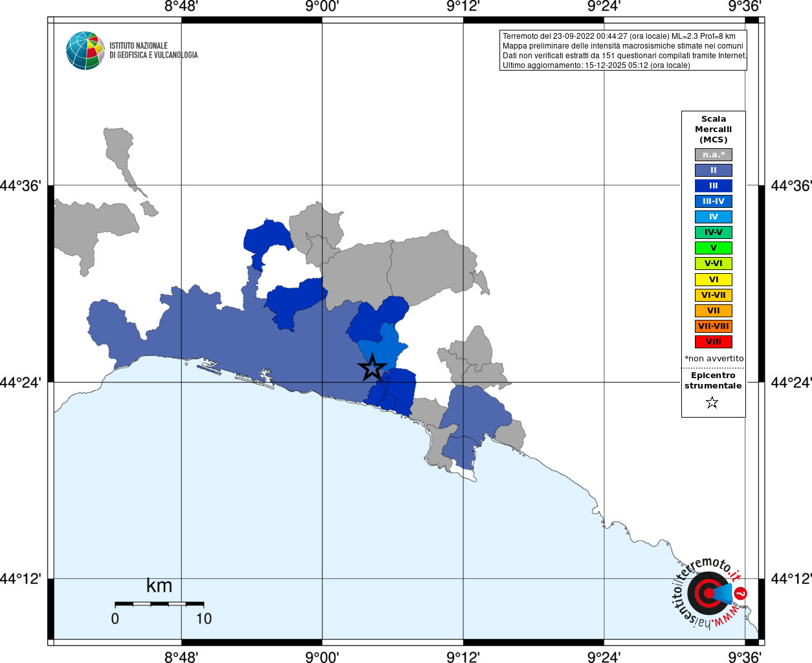Viewport: 812px width, 663px height.
Task: Click the '*non avvertito' legend note
Action: 714,359
